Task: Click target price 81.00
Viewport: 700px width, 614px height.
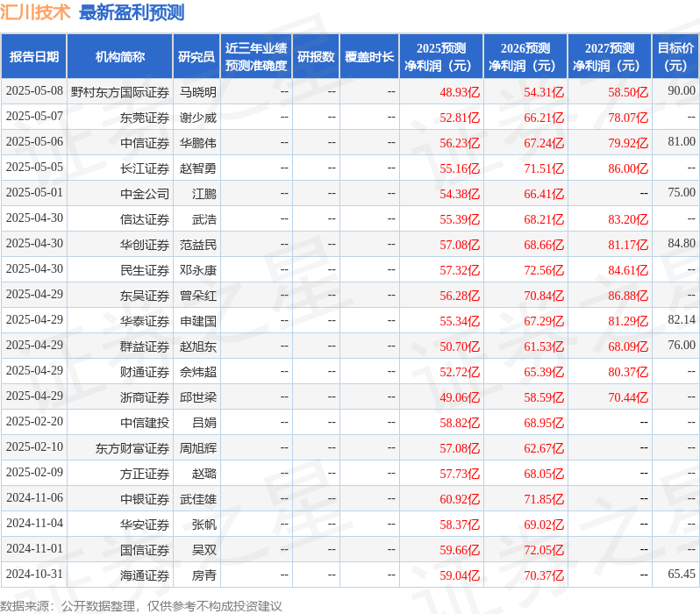Action: [x=682, y=142]
